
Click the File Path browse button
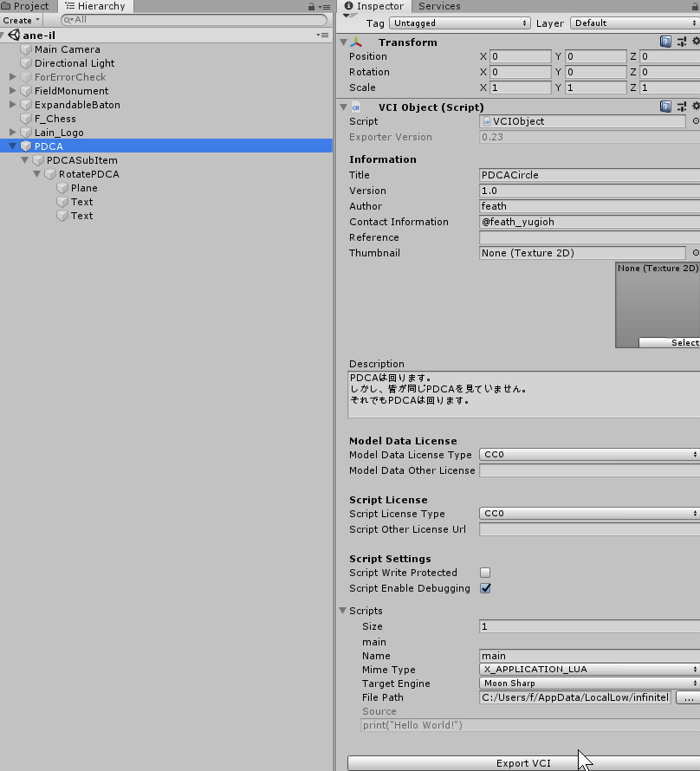point(688,697)
